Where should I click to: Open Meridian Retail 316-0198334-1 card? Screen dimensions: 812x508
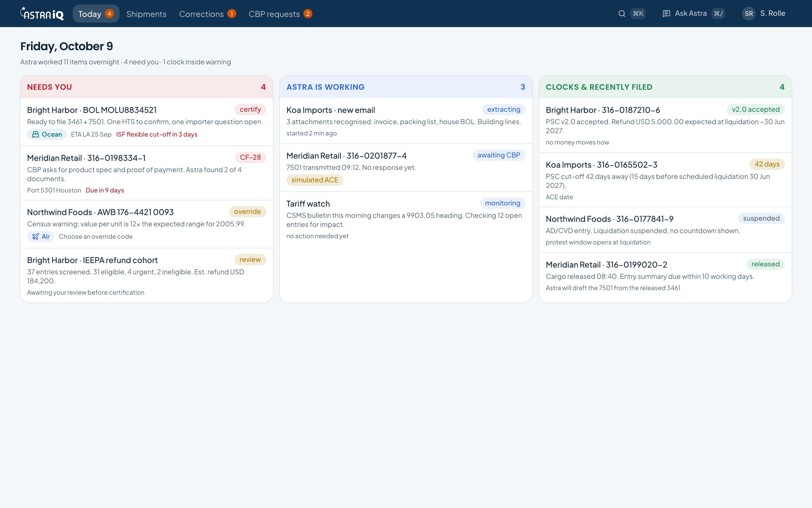pos(147,173)
